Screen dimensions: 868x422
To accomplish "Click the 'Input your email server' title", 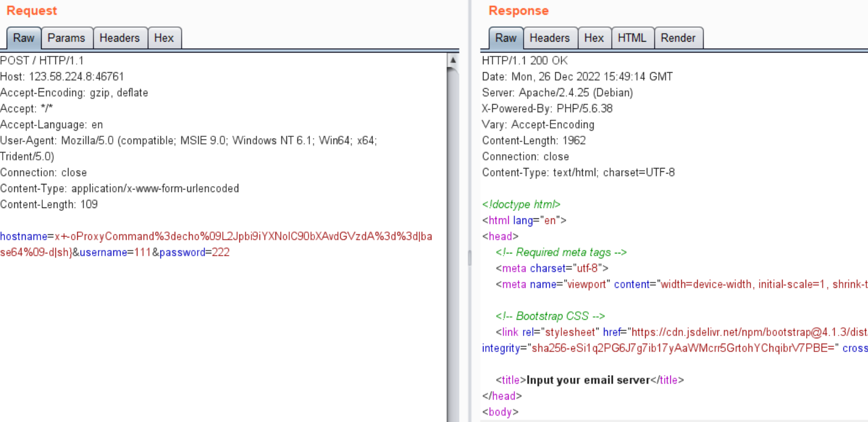I will (x=588, y=380).
